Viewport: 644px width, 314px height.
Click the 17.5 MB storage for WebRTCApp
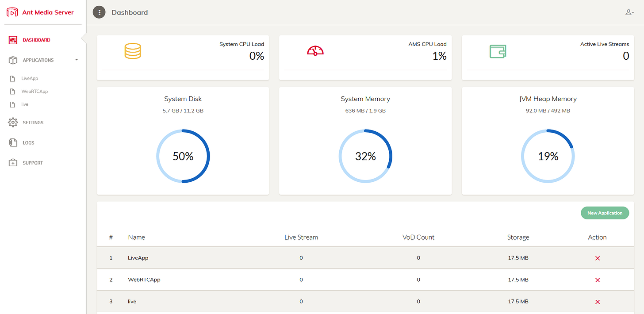518,280
